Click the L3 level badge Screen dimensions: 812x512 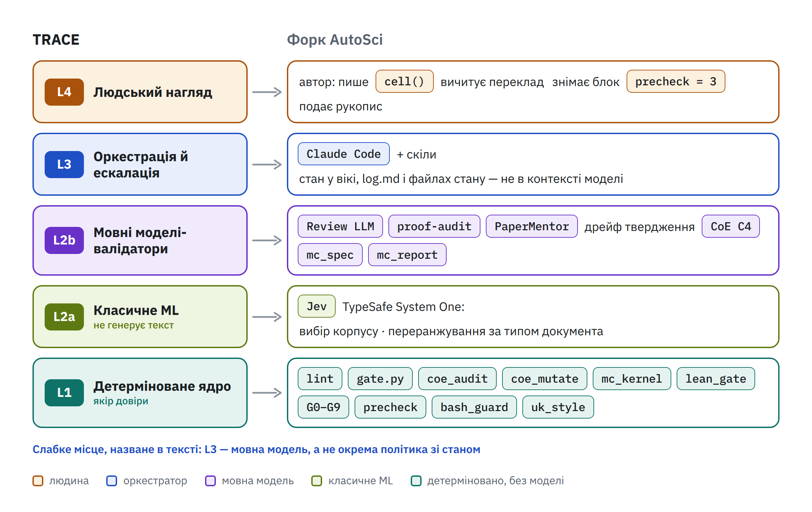point(64,165)
